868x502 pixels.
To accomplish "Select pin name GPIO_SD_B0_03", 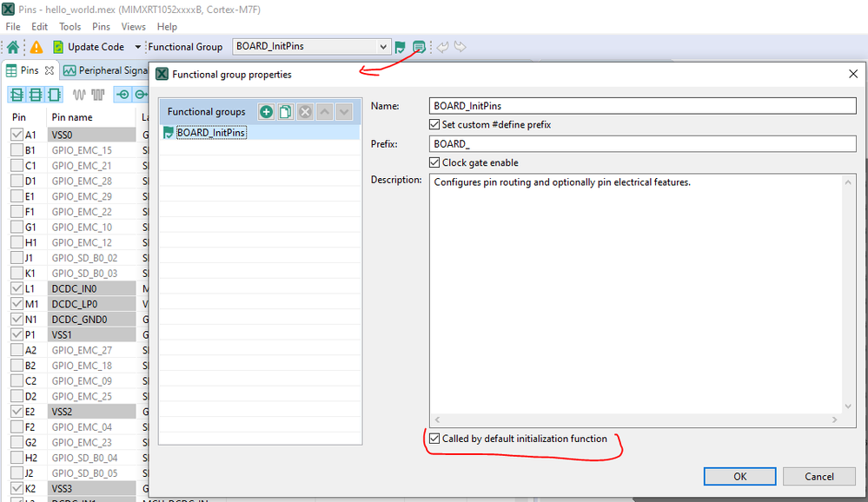I will coord(84,274).
